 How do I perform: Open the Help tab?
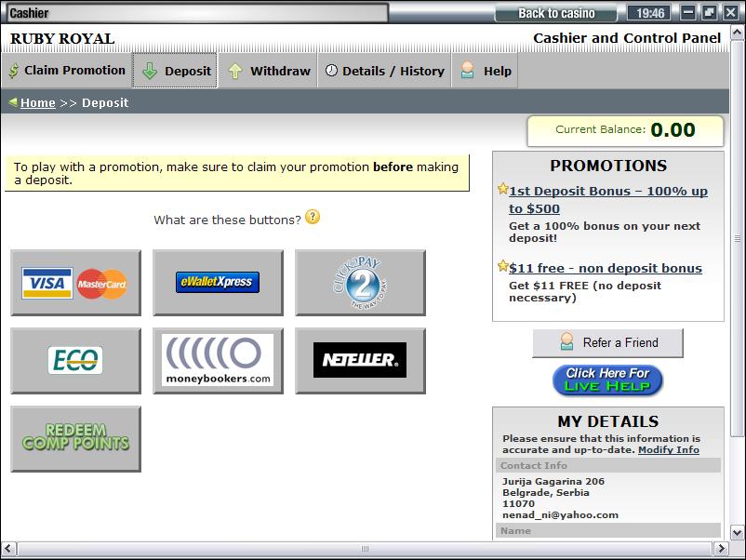pos(486,71)
